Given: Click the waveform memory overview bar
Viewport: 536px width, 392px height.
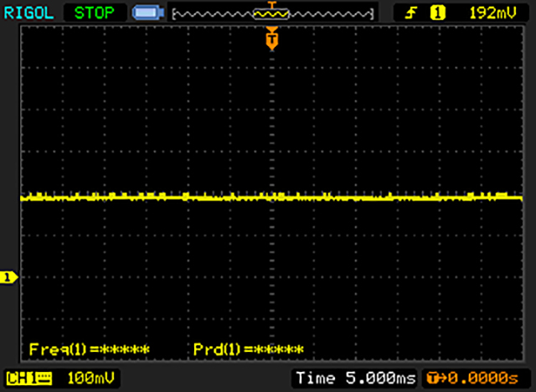Looking at the screenshot, I should [273, 13].
